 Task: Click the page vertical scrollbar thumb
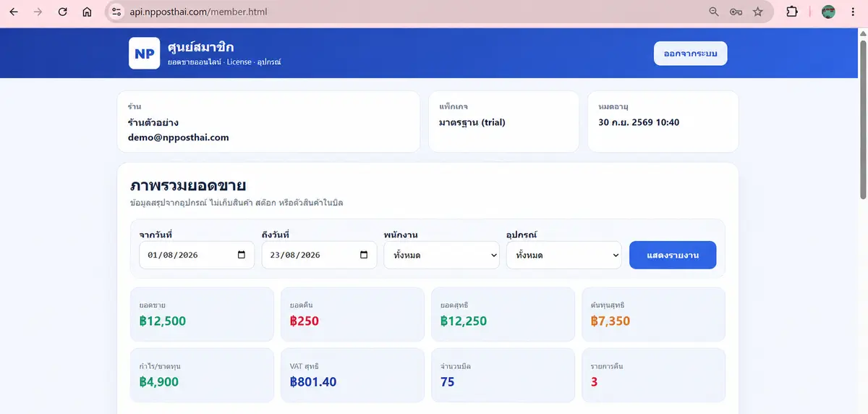click(x=862, y=119)
